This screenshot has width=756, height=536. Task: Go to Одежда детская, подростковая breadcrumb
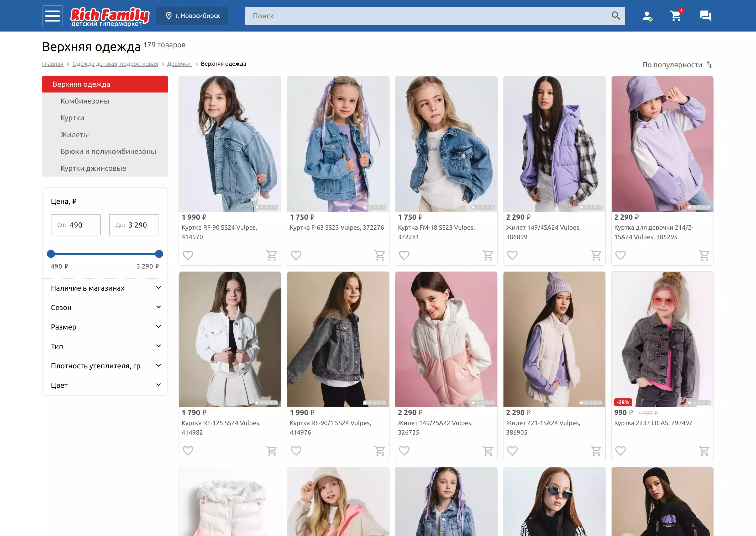[115, 64]
